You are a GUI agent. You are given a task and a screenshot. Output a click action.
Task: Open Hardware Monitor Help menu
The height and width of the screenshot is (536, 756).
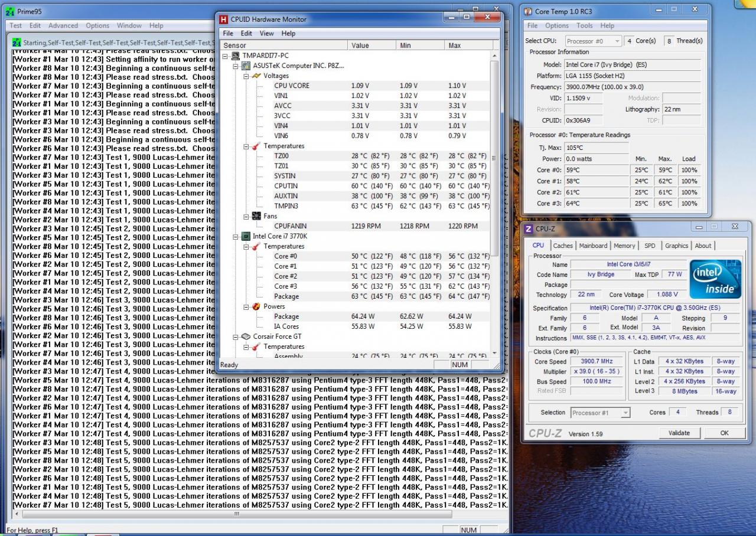(288, 34)
